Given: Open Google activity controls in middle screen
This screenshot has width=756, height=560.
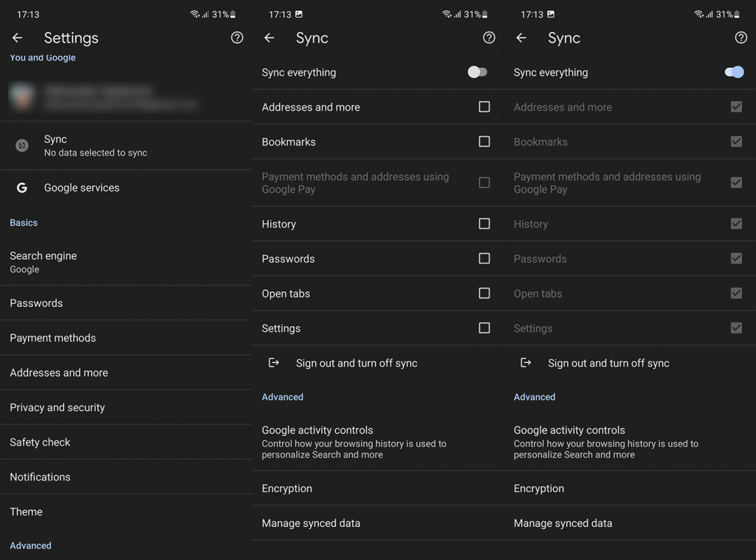Looking at the screenshot, I should coord(378,442).
